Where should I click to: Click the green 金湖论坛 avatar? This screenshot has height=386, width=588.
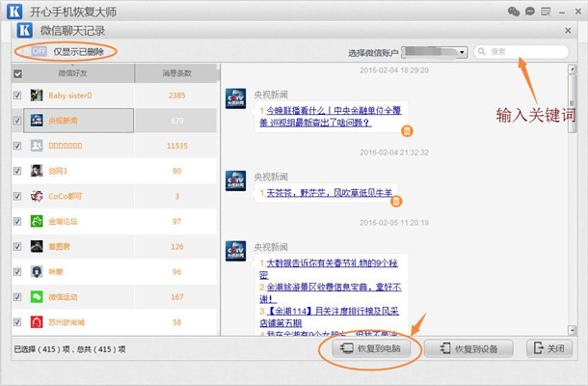[x=37, y=221]
